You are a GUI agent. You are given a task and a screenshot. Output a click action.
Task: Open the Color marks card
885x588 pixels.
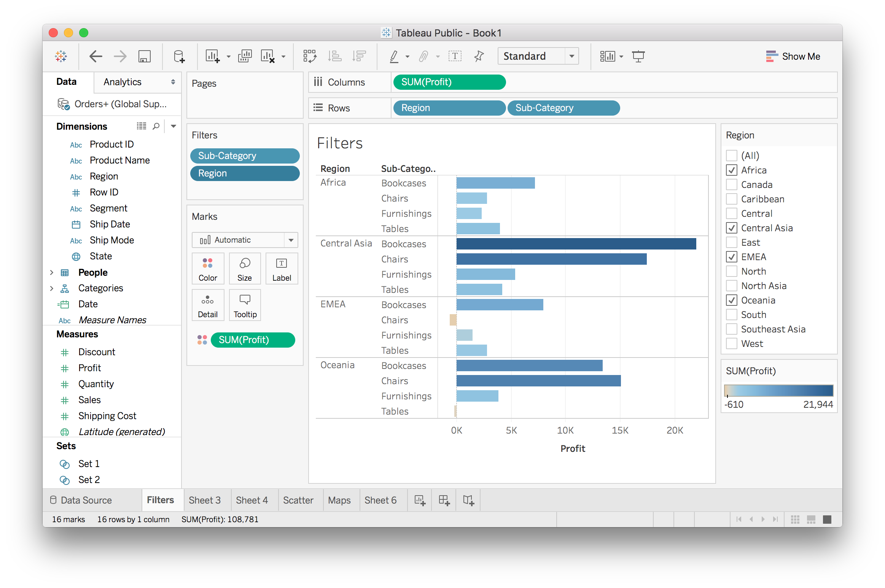208,269
